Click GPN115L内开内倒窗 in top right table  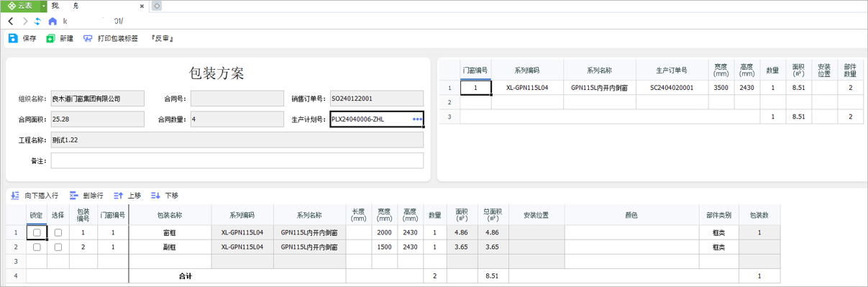tap(600, 88)
